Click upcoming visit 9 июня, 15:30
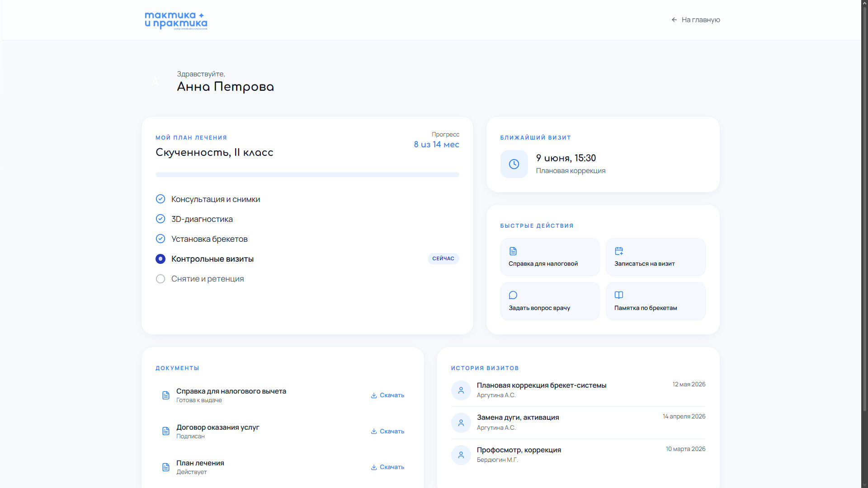Screen dimensions: 868x488 (x=566, y=158)
